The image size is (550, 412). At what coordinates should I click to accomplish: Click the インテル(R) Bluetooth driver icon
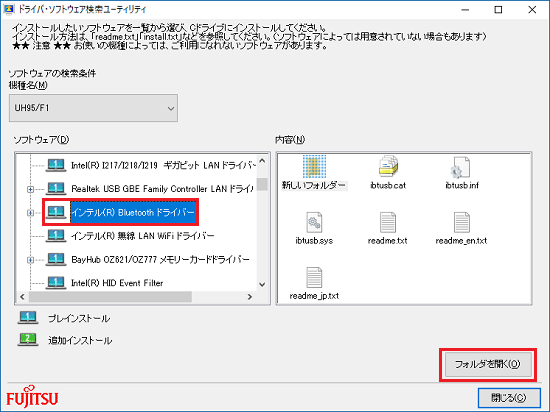click(x=56, y=212)
